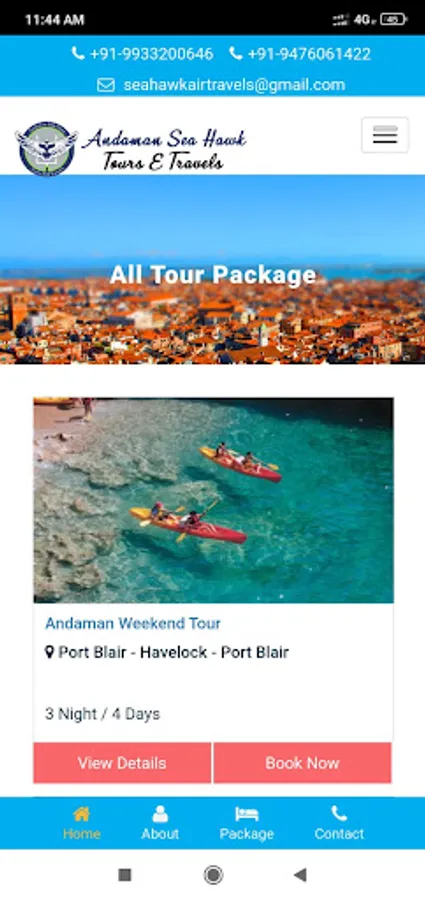Tap the Home icon in bottom bar
This screenshot has width=425, height=900.
click(x=82, y=813)
